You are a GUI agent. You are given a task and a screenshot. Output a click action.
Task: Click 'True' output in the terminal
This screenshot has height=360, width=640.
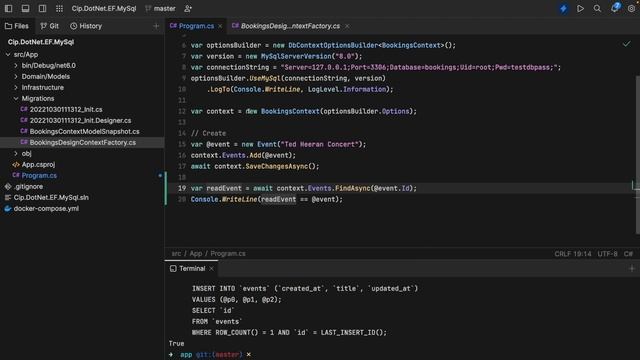click(x=176, y=344)
